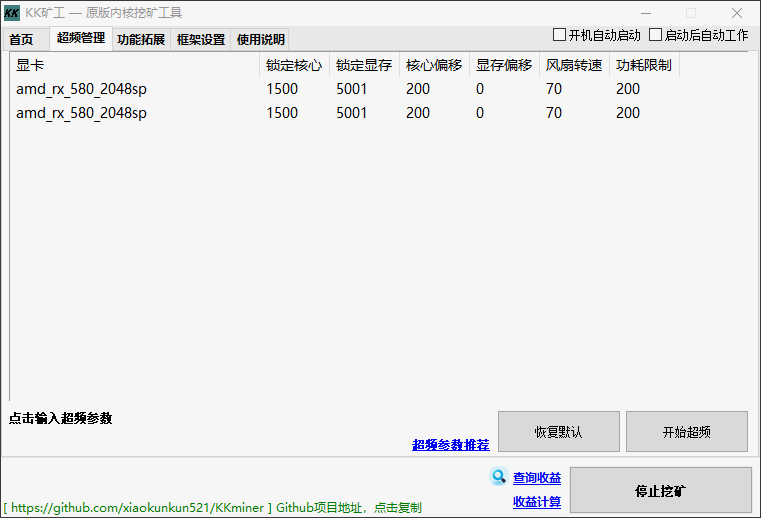Select second amd_rx_580_2048sp row name

[81, 113]
